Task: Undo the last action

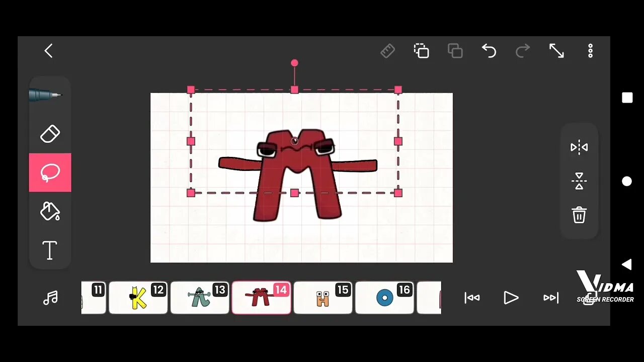Action: point(489,51)
